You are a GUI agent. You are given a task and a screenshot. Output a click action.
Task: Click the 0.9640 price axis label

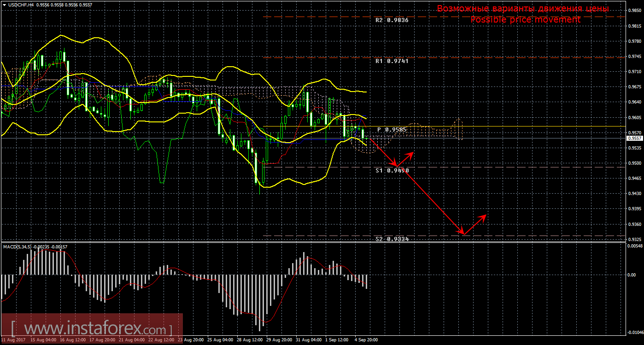(x=635, y=102)
